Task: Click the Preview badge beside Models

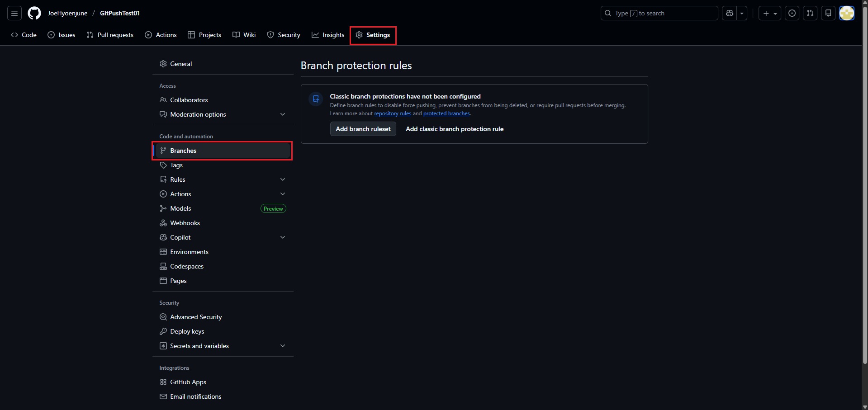Action: click(273, 208)
